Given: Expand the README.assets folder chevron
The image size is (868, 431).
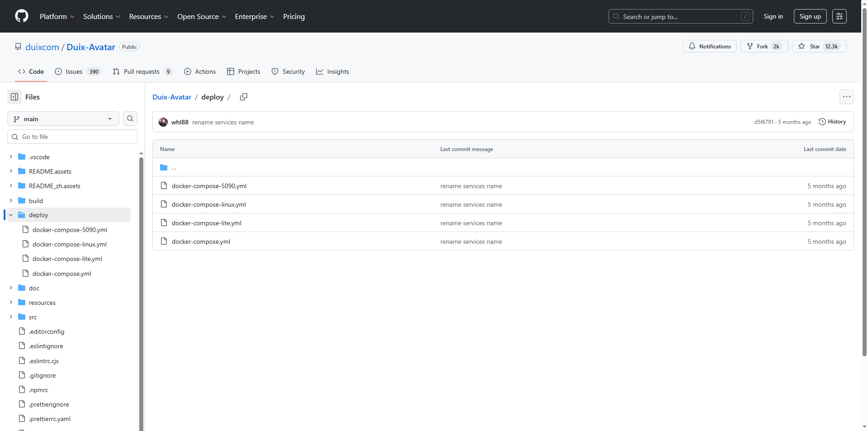Looking at the screenshot, I should pos(11,171).
